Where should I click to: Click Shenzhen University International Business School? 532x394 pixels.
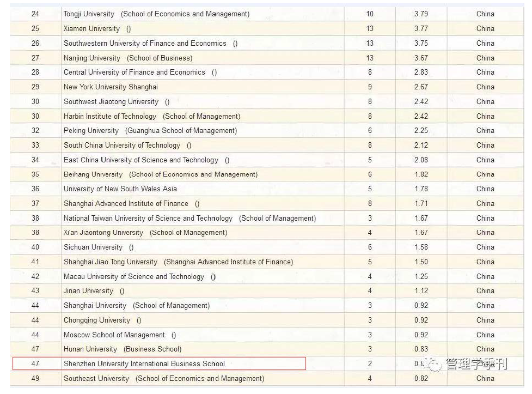[x=144, y=363]
